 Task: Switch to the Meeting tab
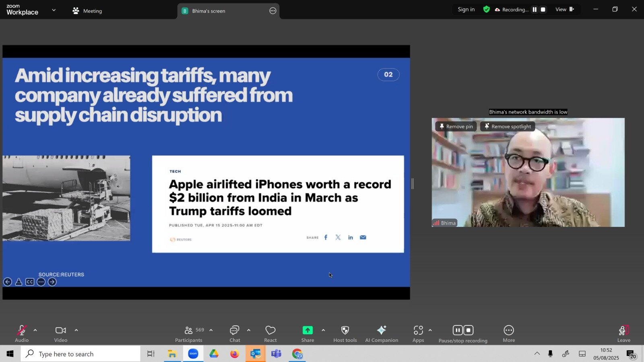87,11
